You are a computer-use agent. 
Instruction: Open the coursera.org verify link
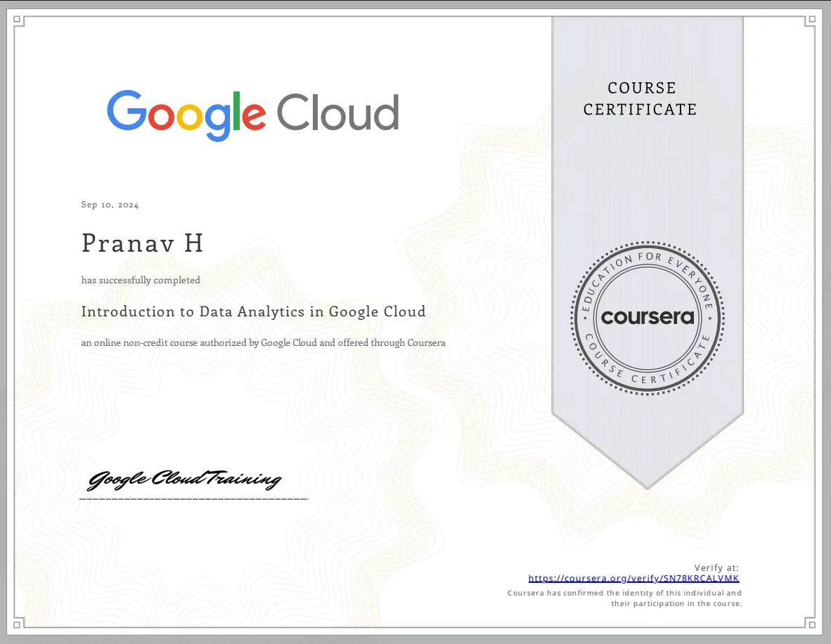point(633,579)
